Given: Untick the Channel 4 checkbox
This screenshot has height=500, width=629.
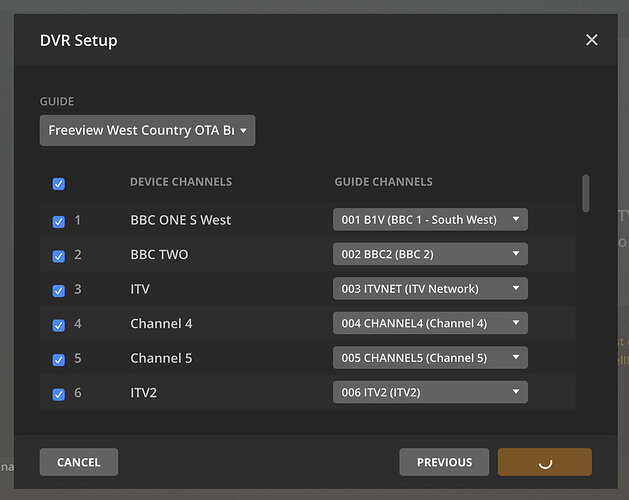Looking at the screenshot, I should click(58, 325).
